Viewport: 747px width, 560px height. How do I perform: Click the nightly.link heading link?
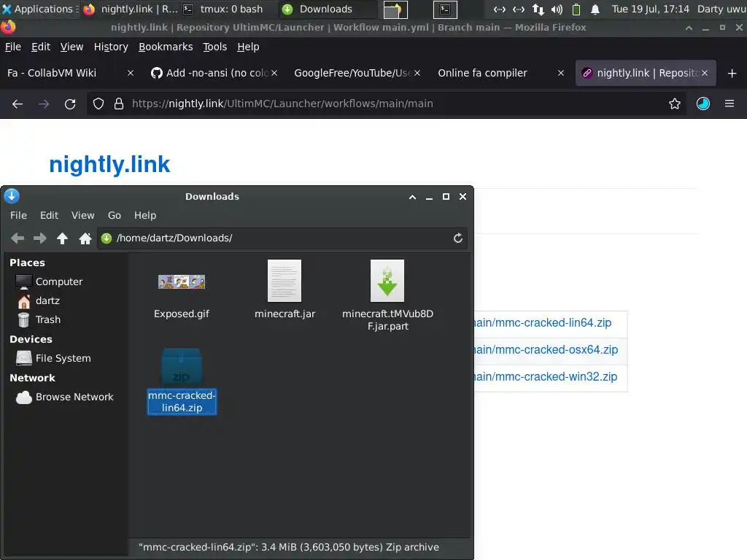point(109,164)
